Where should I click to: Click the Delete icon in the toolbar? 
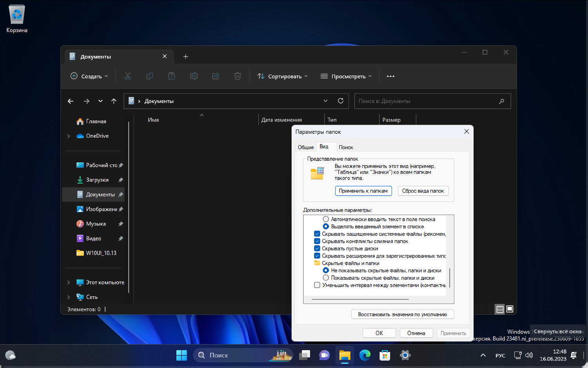(238, 76)
